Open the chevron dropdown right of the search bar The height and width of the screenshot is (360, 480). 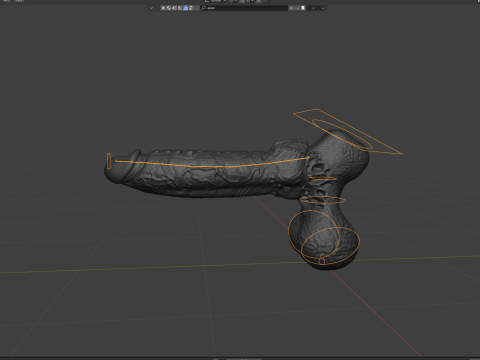click(x=313, y=8)
